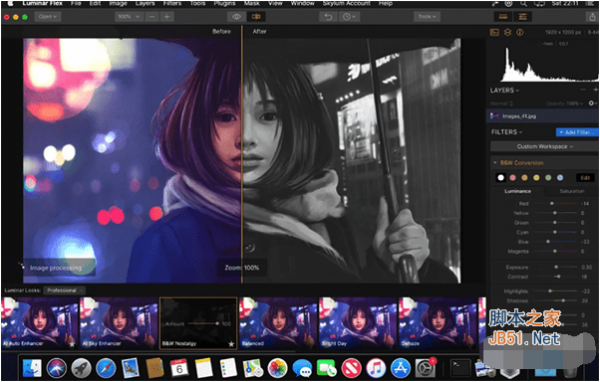Open the Custom Workspace dropdown
The height and width of the screenshot is (382, 600).
545,147
